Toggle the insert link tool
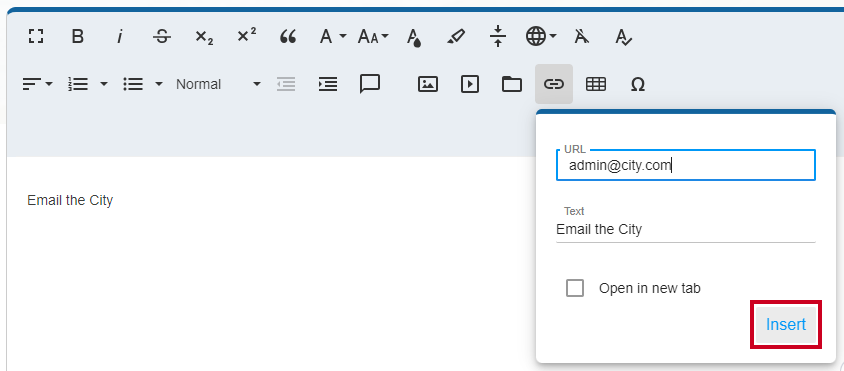844x371 pixels. coord(554,84)
